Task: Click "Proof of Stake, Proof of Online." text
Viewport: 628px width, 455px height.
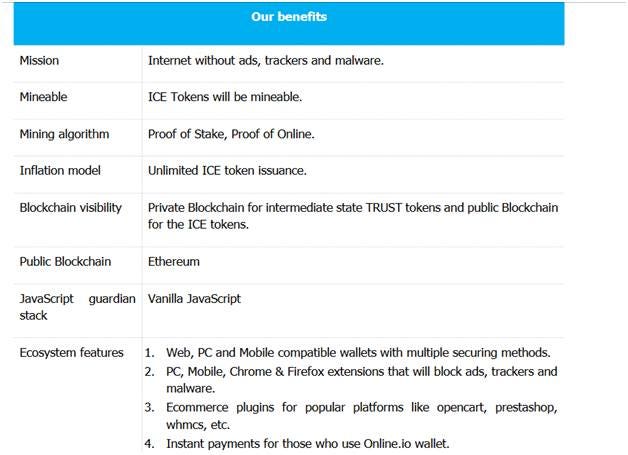Action: (231, 134)
